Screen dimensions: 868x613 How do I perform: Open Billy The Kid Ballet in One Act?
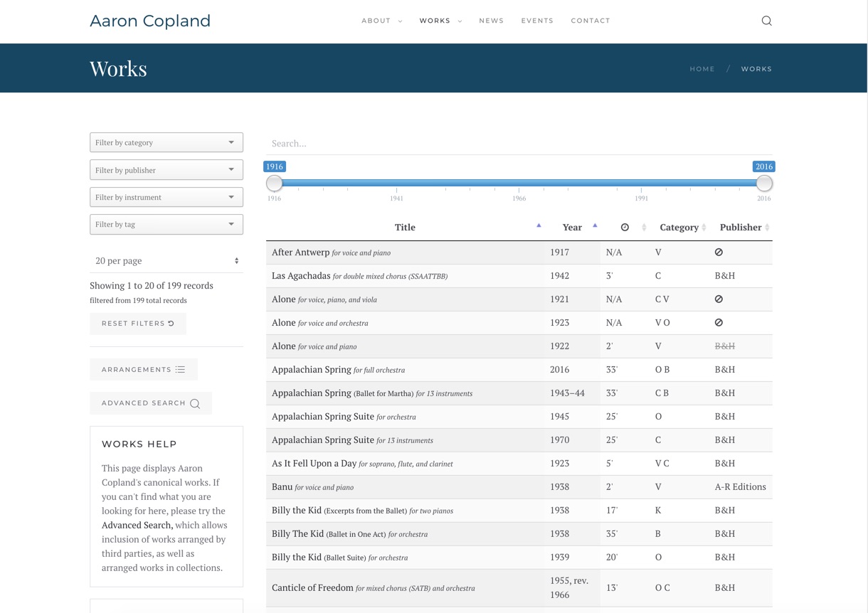(349, 534)
